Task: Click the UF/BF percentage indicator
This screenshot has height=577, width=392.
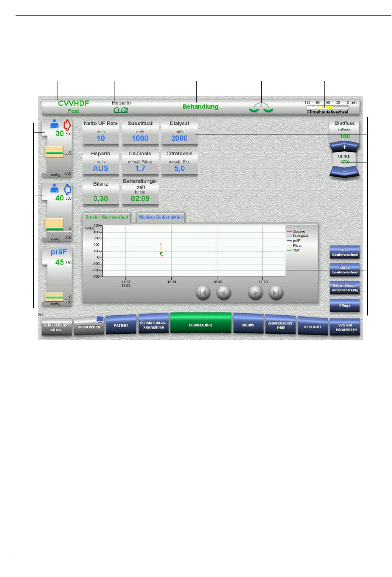Action: 345,160
